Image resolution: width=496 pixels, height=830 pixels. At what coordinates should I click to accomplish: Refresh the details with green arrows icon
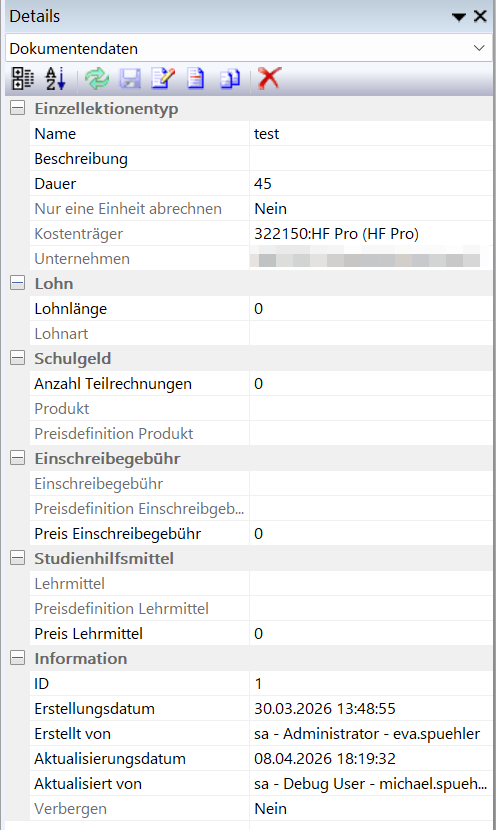point(97,79)
